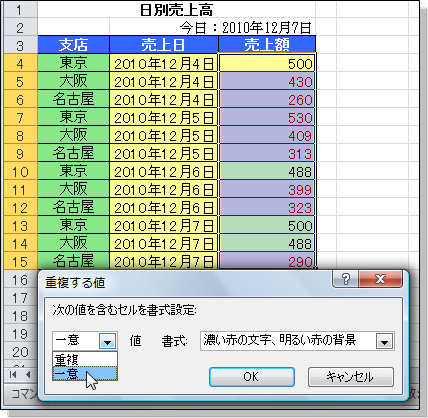Click the 今日：2010年12月7日 cell

point(212,27)
